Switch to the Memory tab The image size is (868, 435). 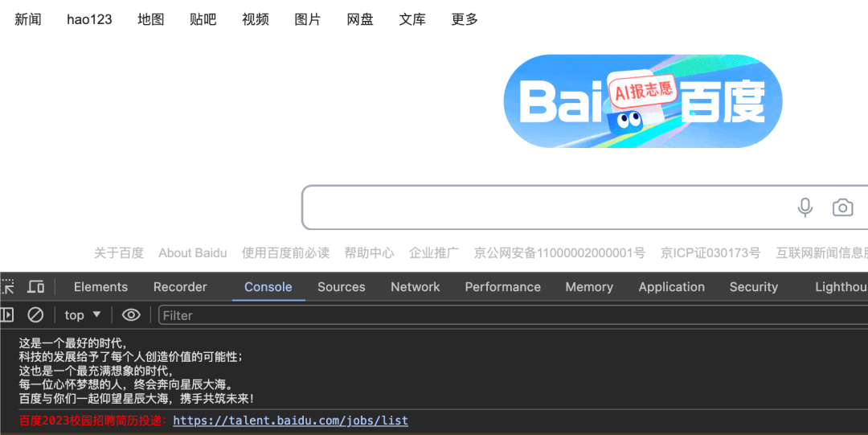point(589,286)
